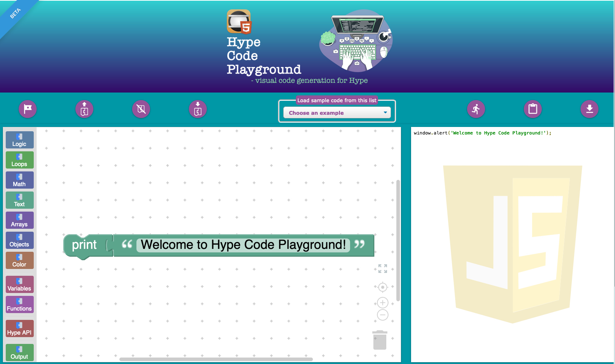
Task: Open the Choose an example dropdown
Action: [x=336, y=112]
